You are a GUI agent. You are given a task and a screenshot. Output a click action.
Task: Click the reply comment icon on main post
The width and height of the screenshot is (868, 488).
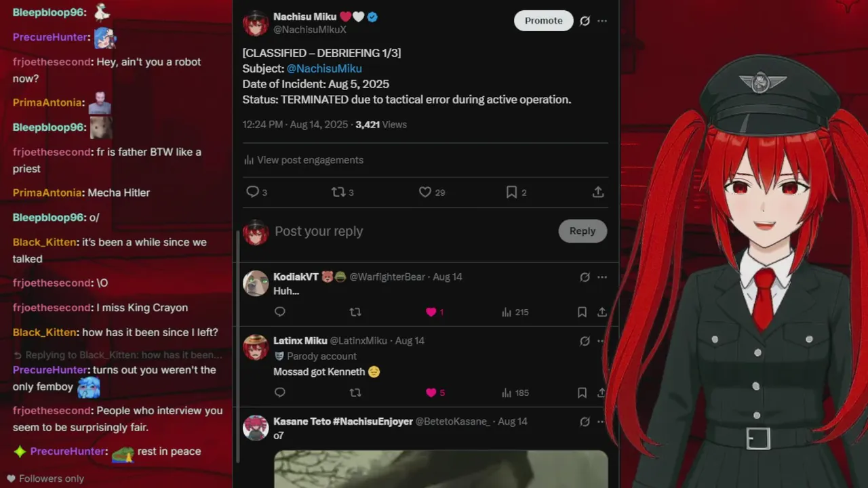(x=252, y=192)
